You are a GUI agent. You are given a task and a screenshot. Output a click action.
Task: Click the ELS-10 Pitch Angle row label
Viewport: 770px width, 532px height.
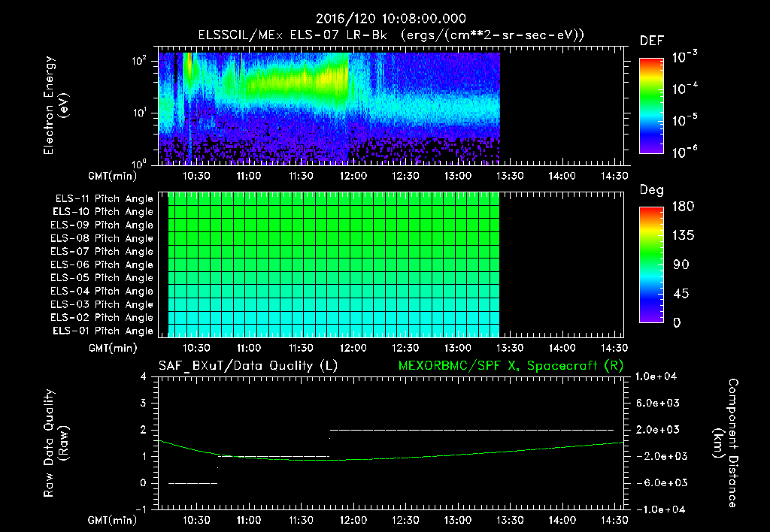pyautogui.click(x=103, y=212)
